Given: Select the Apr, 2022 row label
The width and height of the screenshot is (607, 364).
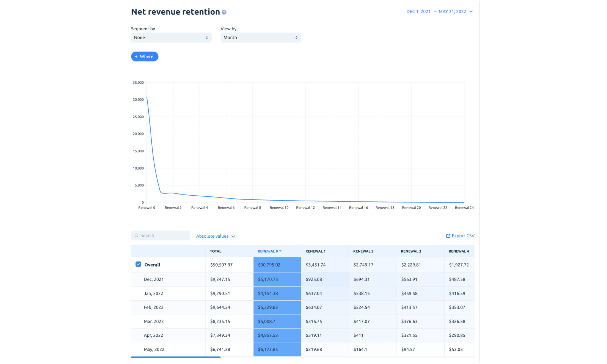Looking at the screenshot, I should point(153,336).
